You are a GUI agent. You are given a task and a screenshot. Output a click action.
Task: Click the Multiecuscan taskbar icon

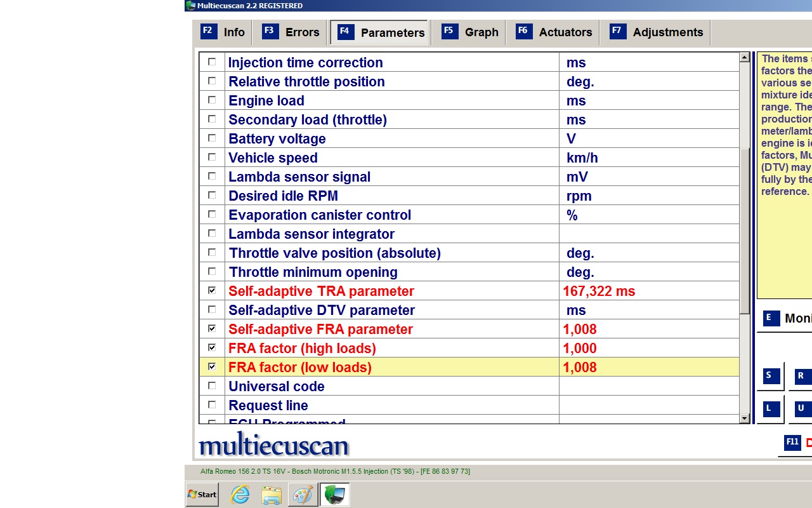(x=334, y=495)
